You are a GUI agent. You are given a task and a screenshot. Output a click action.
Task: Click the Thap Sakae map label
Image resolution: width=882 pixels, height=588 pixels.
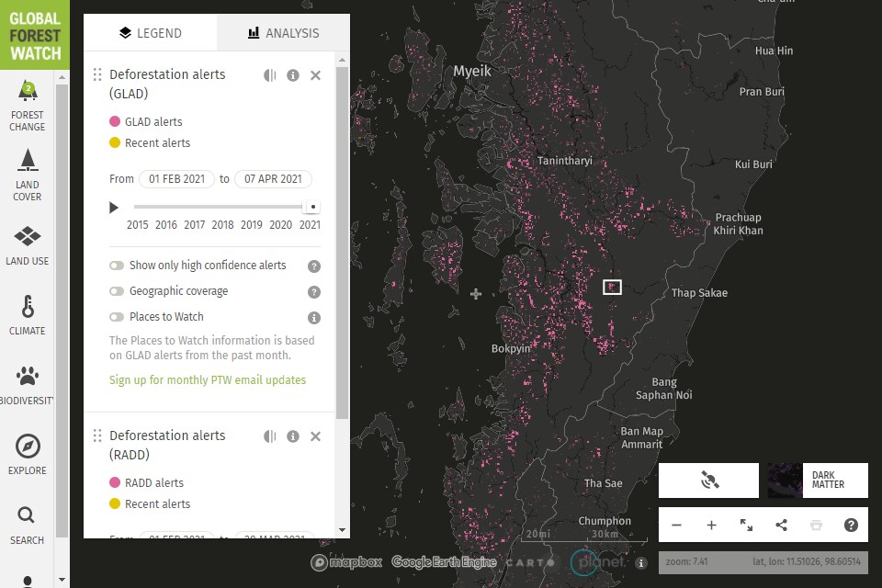point(700,292)
